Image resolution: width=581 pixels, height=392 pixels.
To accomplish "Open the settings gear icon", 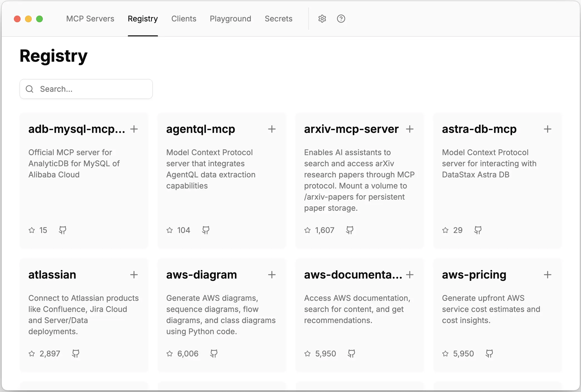I will (322, 19).
